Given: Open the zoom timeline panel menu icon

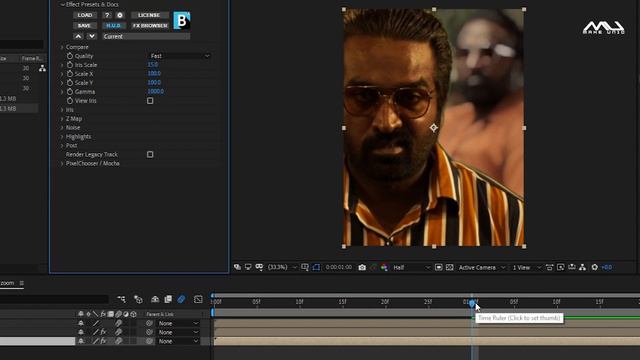Looking at the screenshot, I should 22,283.
